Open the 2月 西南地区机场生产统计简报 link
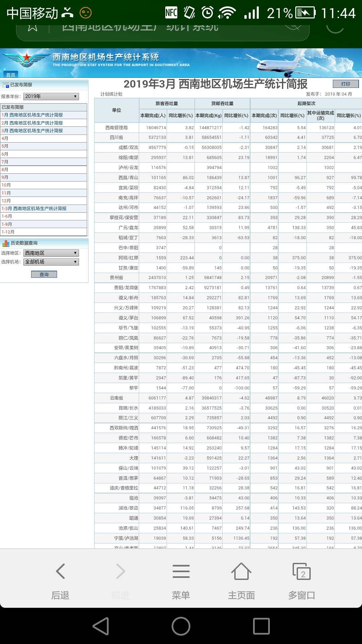 [32, 123]
